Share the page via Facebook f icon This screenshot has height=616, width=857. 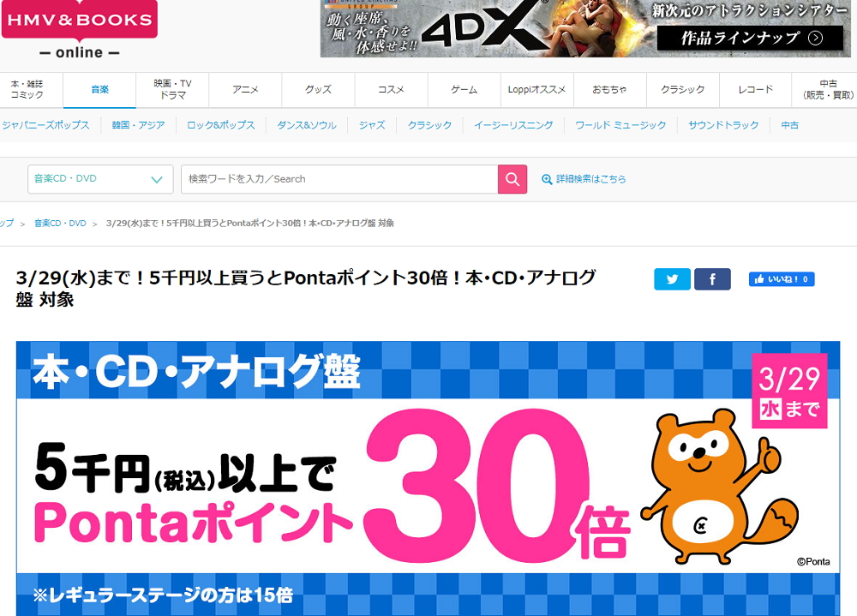(712, 279)
